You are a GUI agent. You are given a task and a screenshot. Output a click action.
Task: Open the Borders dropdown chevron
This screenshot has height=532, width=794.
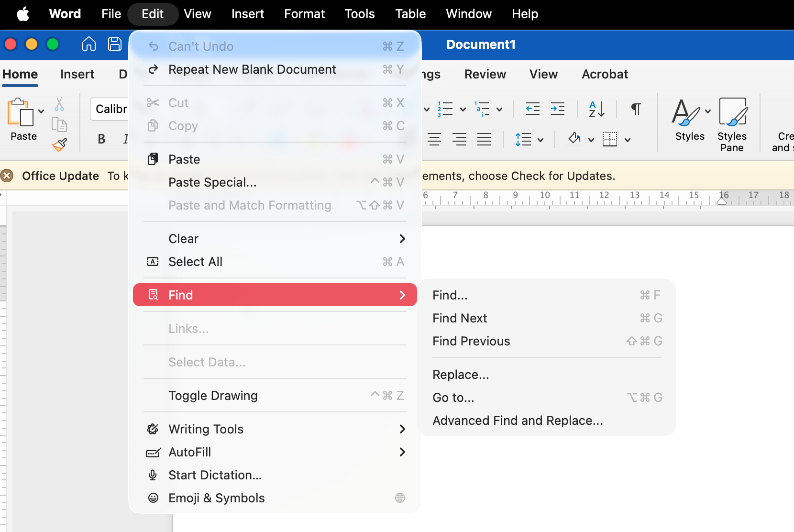coord(628,139)
